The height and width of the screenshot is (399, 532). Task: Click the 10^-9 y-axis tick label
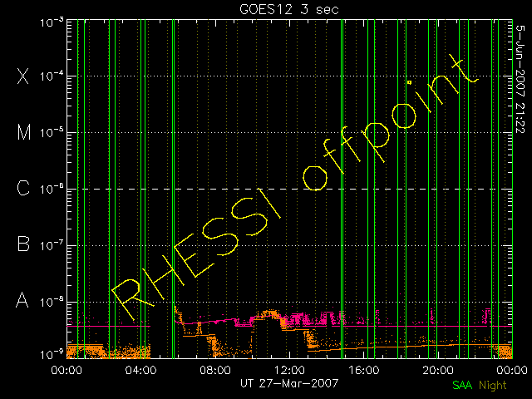[52, 355]
